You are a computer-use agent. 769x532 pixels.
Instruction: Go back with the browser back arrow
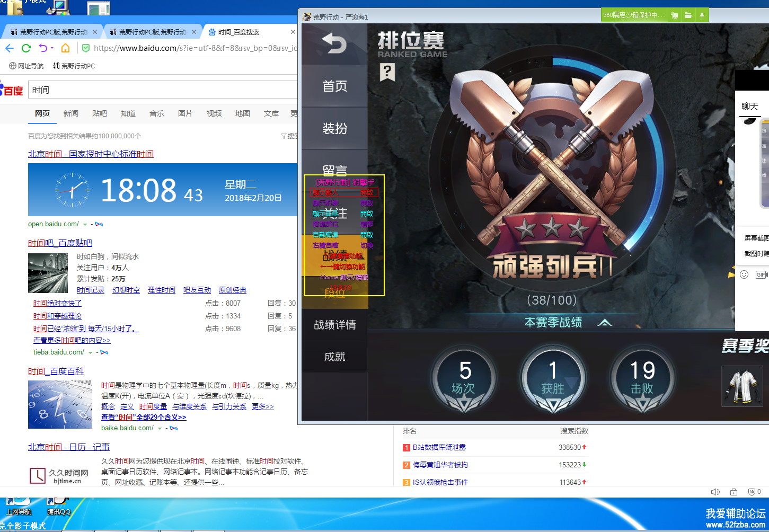coord(10,48)
